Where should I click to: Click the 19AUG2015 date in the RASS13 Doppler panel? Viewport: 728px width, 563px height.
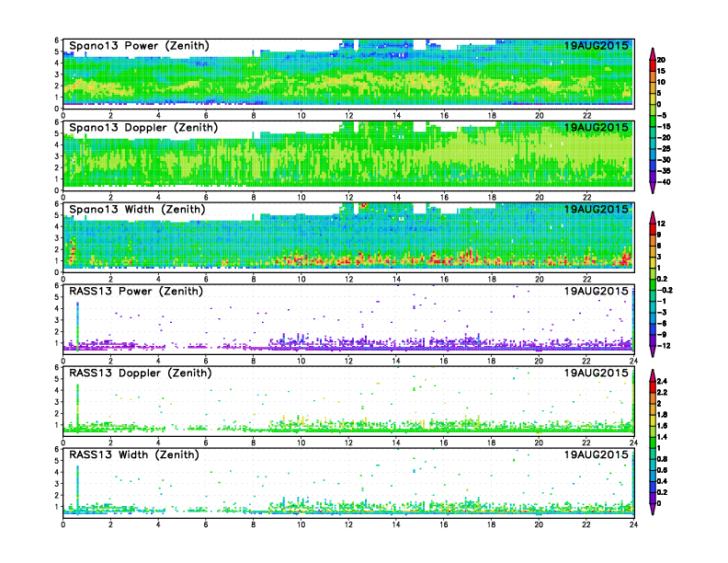[x=597, y=373]
